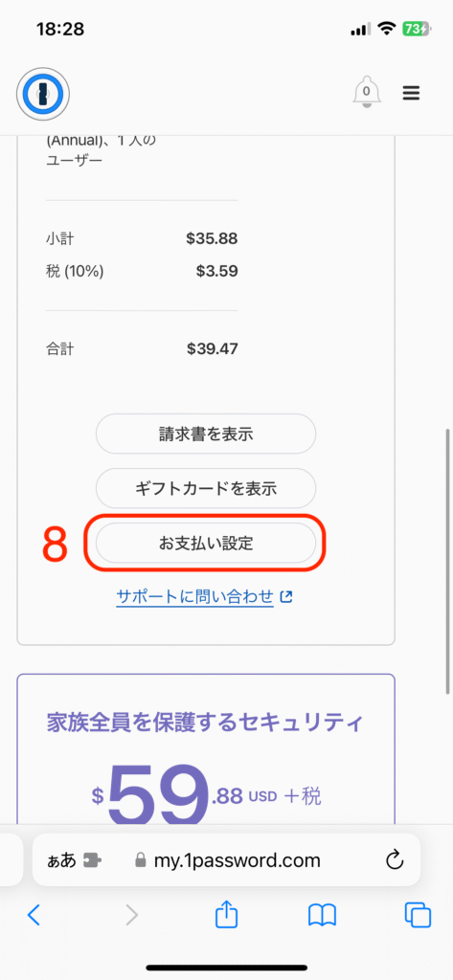The width and height of the screenshot is (453, 980).
Task: Open the Safari share sheet icon
Action: 226,914
